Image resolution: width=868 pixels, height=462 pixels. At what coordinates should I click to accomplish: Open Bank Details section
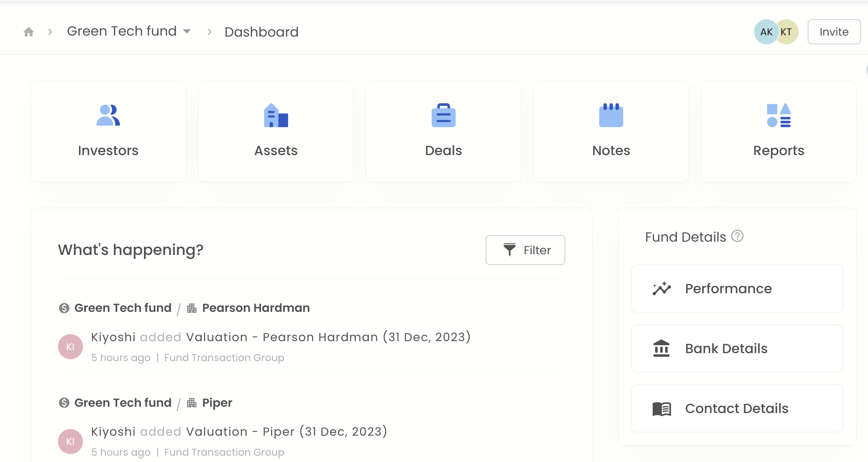click(x=737, y=348)
